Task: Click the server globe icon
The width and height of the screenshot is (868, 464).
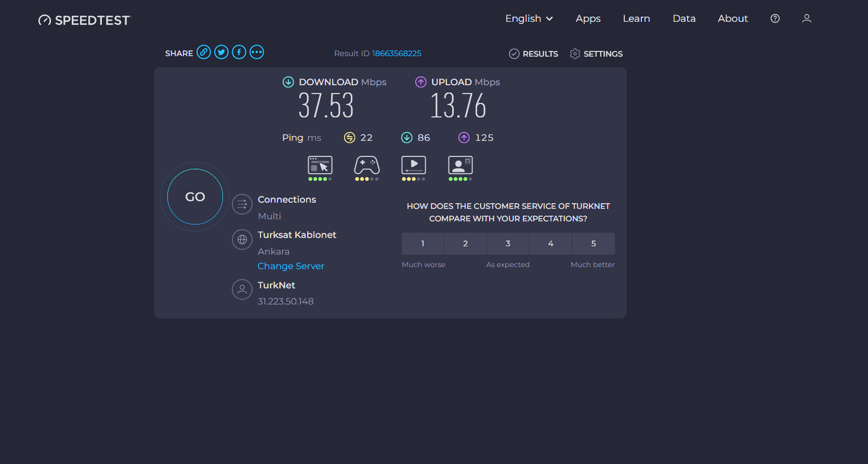Action: coord(242,240)
